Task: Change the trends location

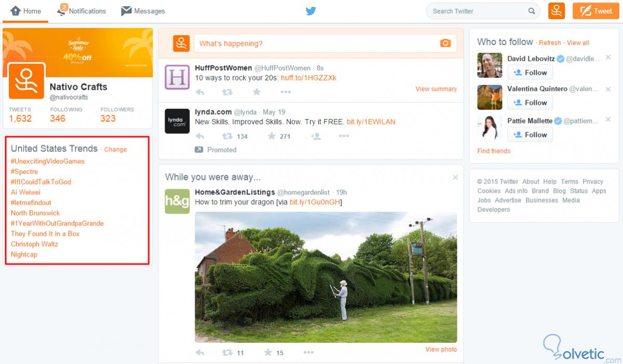Action: (x=115, y=149)
